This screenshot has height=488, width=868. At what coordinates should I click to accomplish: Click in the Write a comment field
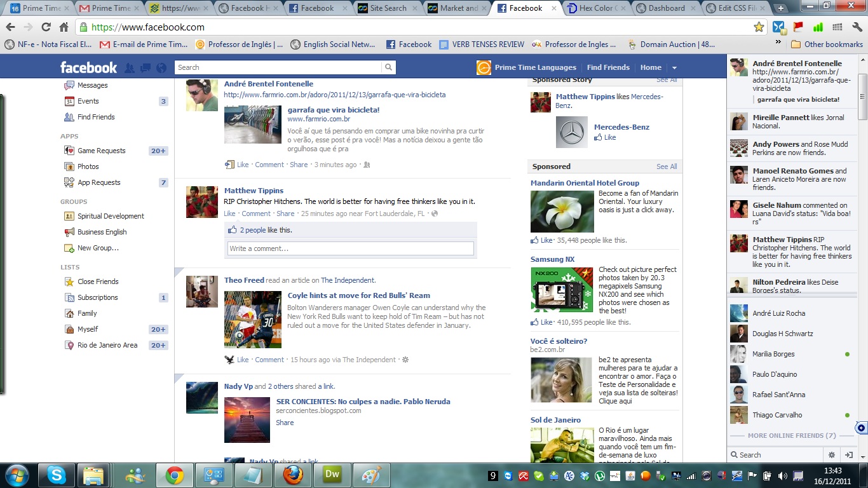(350, 248)
